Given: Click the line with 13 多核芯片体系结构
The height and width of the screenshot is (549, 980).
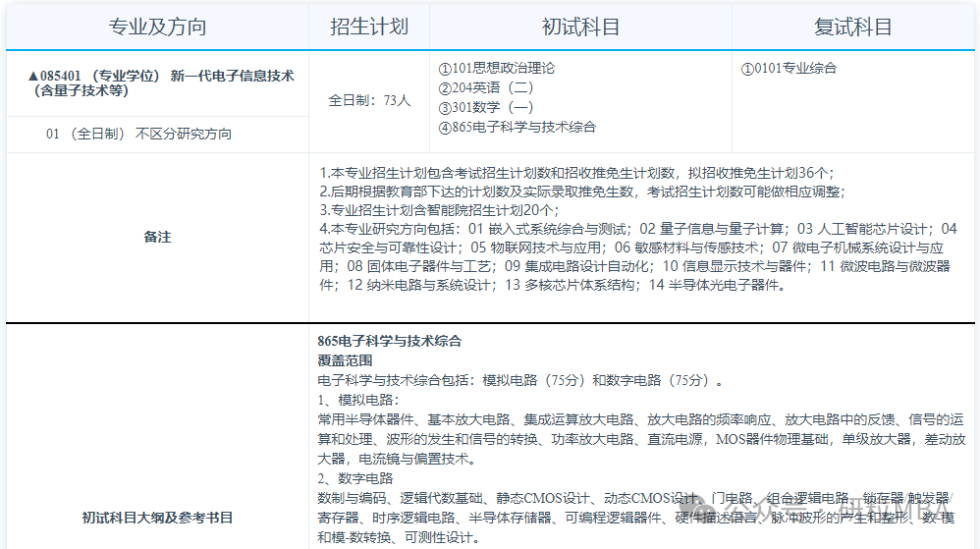Looking at the screenshot, I should click(x=553, y=285).
